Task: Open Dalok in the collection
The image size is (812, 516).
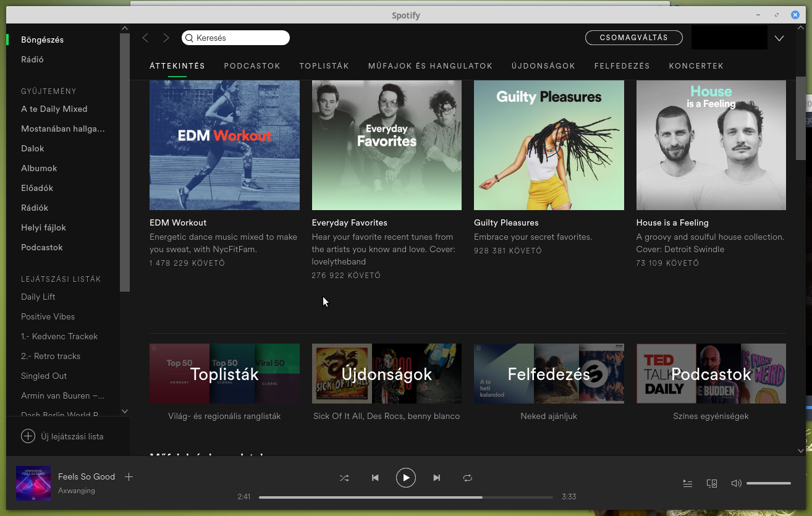Action: pyautogui.click(x=33, y=148)
